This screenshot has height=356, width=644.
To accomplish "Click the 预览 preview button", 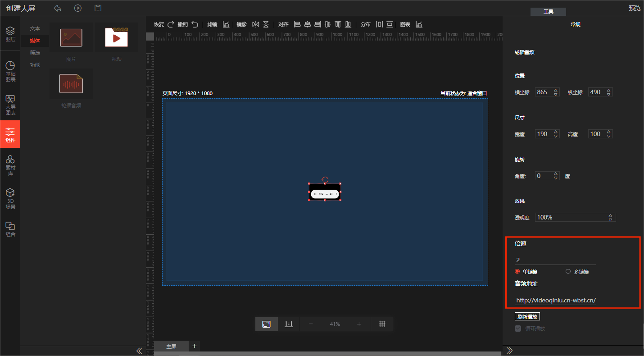I will coord(635,8).
